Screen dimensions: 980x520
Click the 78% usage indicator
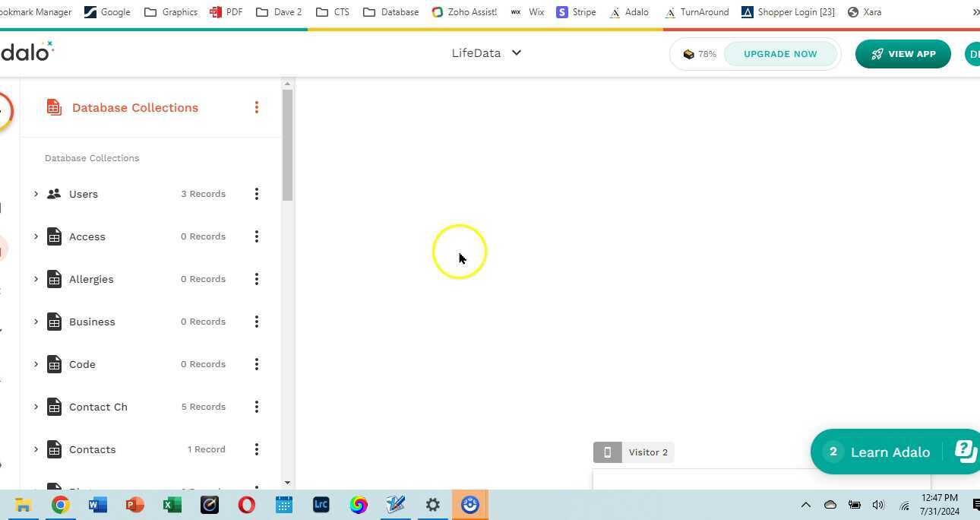tap(700, 54)
